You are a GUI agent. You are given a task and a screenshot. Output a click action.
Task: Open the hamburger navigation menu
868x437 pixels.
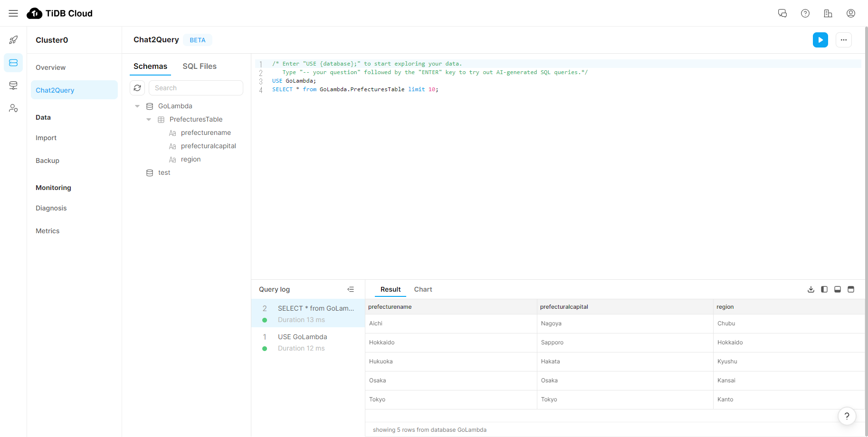tap(13, 13)
